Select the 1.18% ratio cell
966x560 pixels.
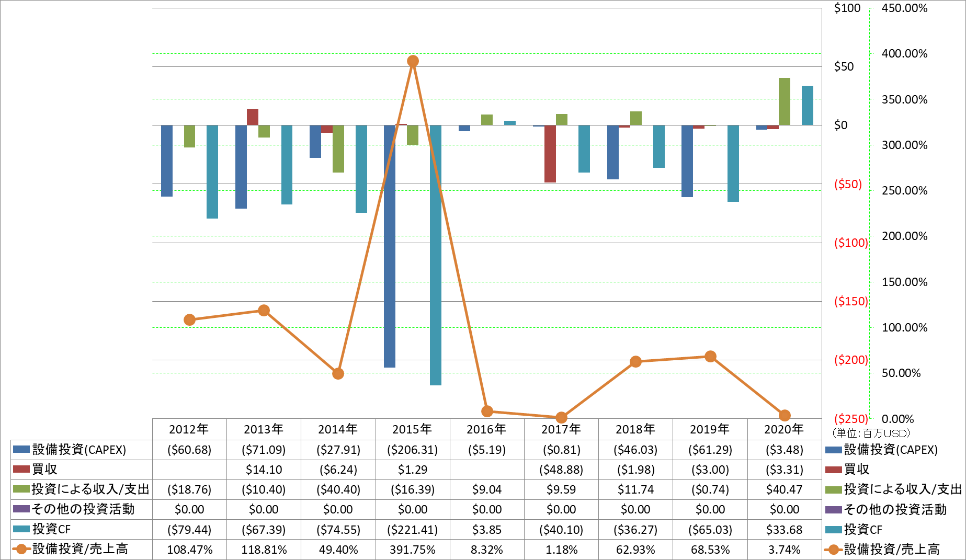[561, 550]
